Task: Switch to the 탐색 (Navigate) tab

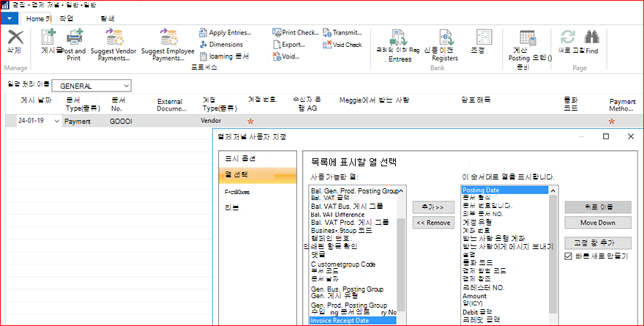Action: 107,18
